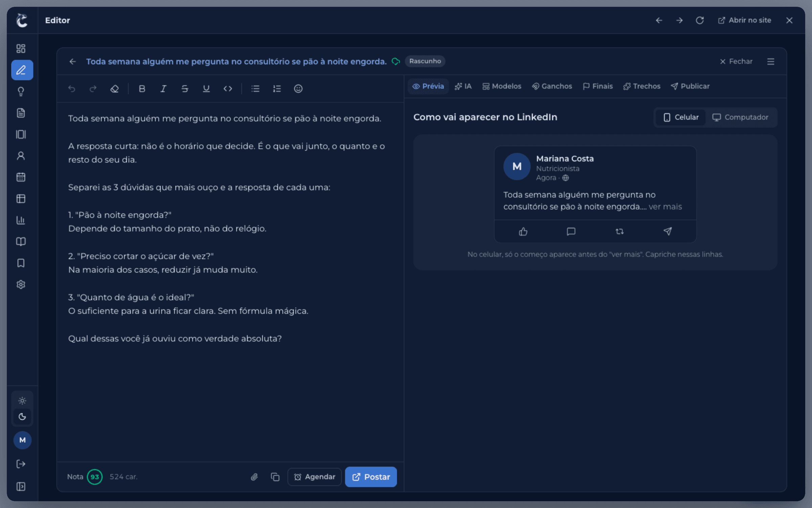Screen dimensions: 812x508
Task: Open the hamburger menu next to Fechar
Action: click(x=771, y=61)
